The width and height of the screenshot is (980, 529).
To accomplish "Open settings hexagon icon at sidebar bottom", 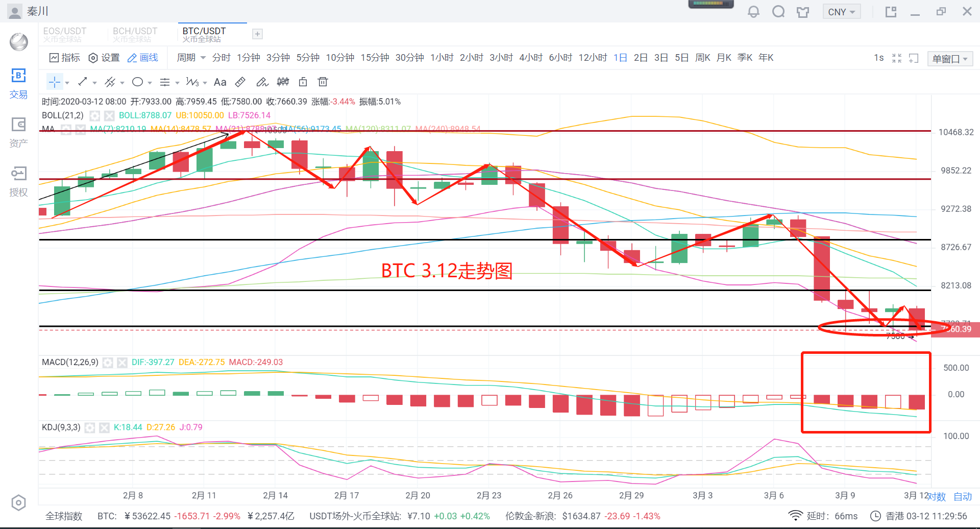I will point(18,503).
